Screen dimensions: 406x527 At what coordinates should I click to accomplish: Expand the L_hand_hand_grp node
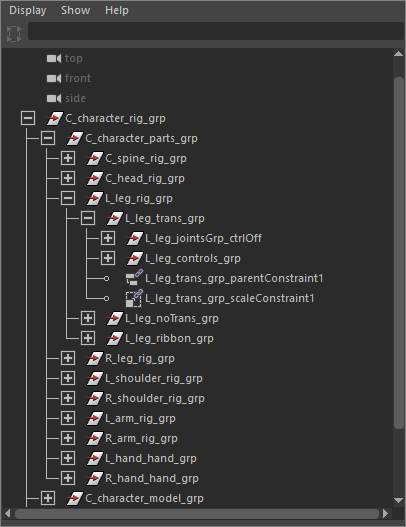coord(68,458)
